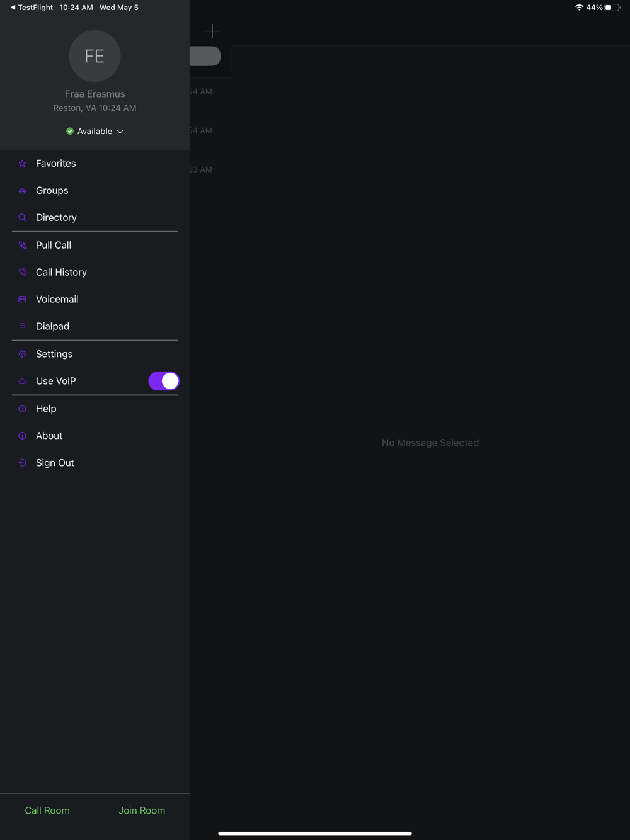Viewport: 630px width, 840px height.
Task: Click the Help question mark icon
Action: (22, 409)
